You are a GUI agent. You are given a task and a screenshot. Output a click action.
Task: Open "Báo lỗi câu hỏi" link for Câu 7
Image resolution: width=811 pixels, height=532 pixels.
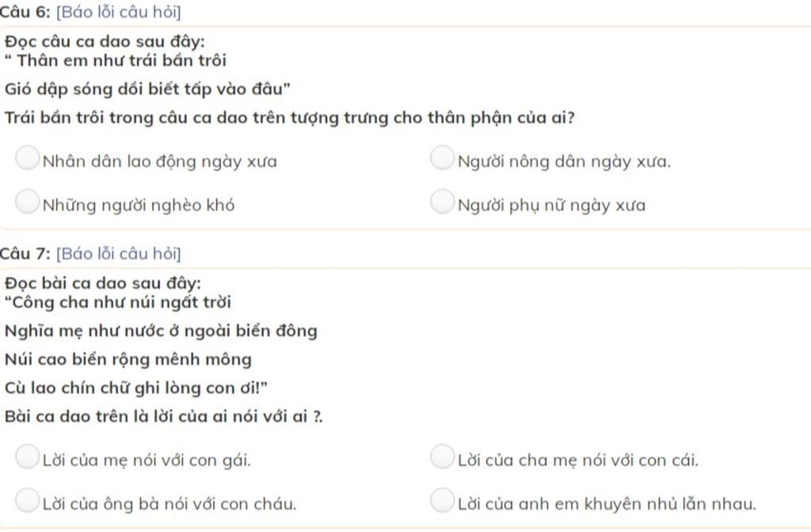click(119, 254)
